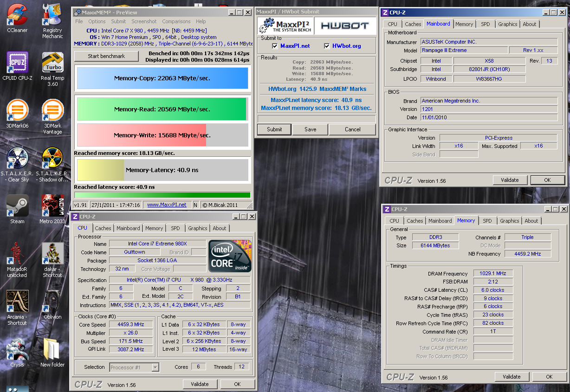Launch Oblivion desktop shortcut
This screenshot has height=392, width=570.
pos(52,305)
